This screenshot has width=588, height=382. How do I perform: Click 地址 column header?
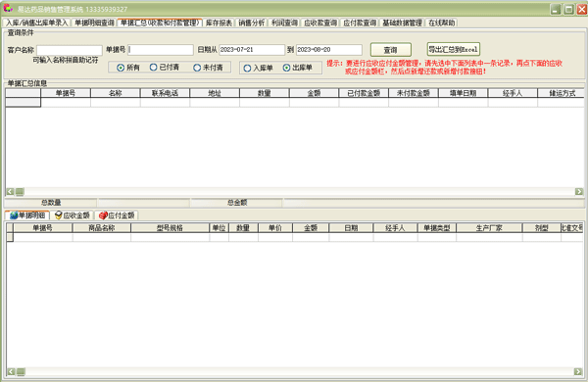point(215,93)
